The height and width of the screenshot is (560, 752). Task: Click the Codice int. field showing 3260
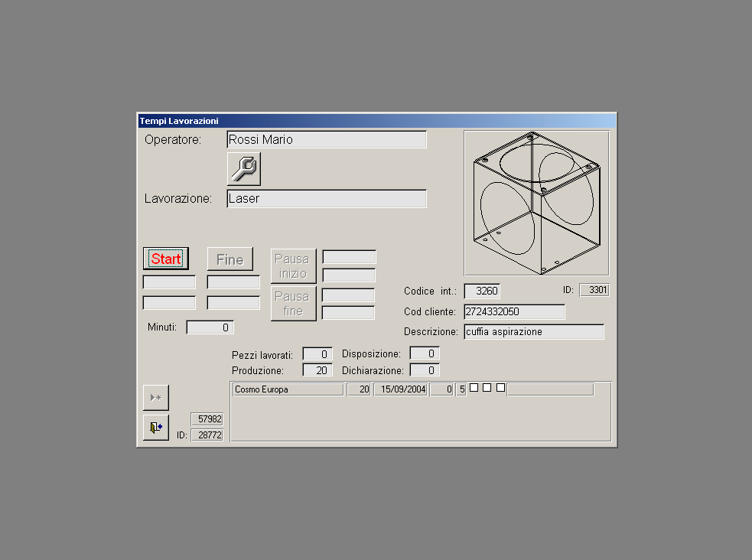[x=482, y=291]
